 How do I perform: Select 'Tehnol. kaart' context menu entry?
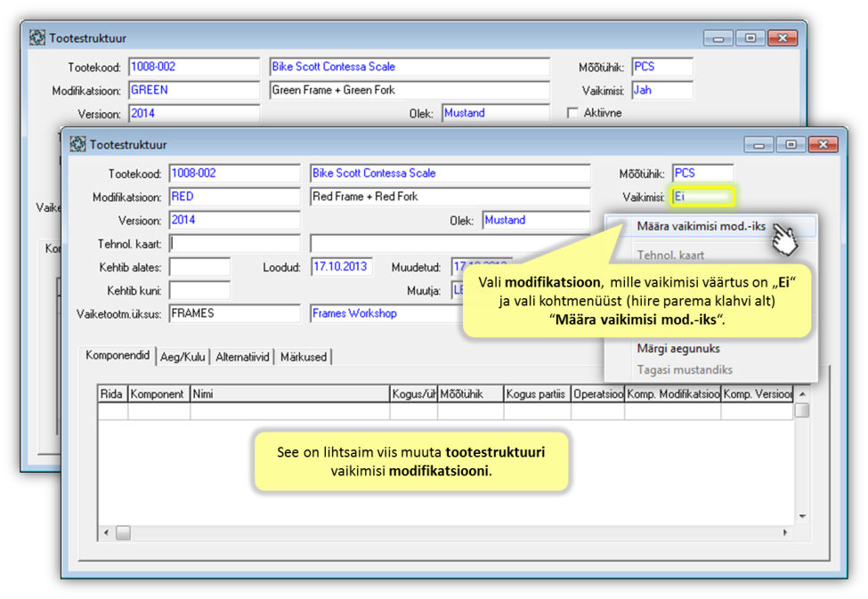tap(670, 255)
